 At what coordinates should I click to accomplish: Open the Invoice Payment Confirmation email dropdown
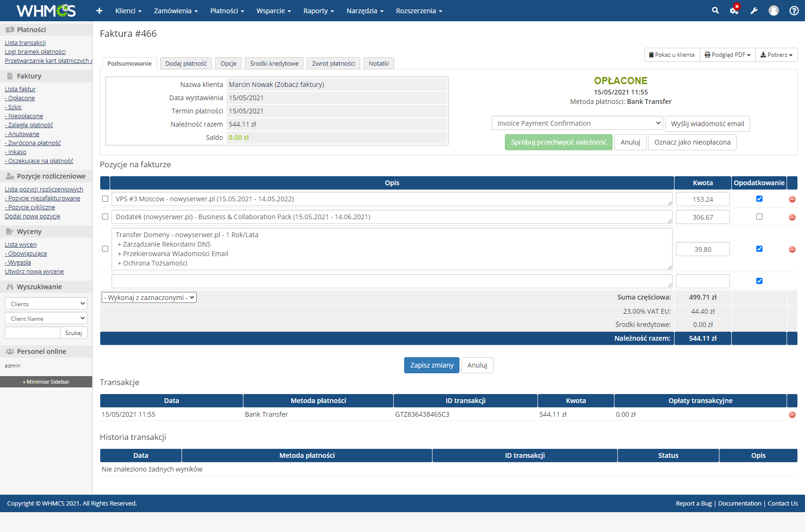click(577, 123)
